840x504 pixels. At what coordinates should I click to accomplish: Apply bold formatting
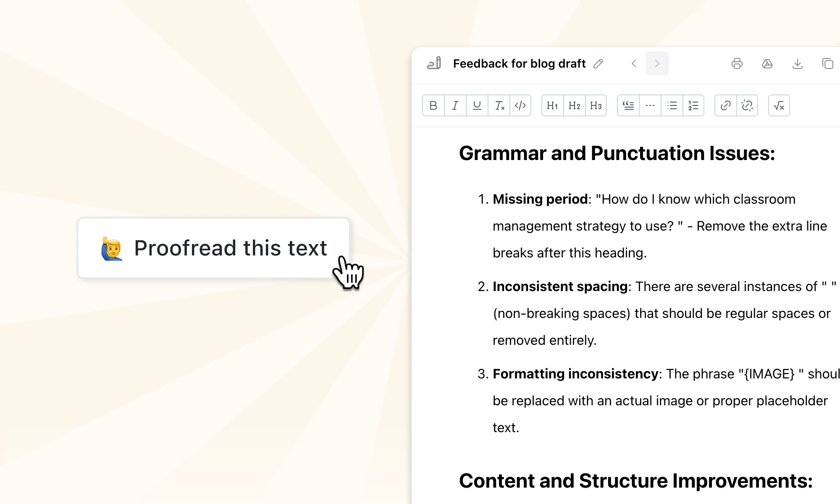433,105
